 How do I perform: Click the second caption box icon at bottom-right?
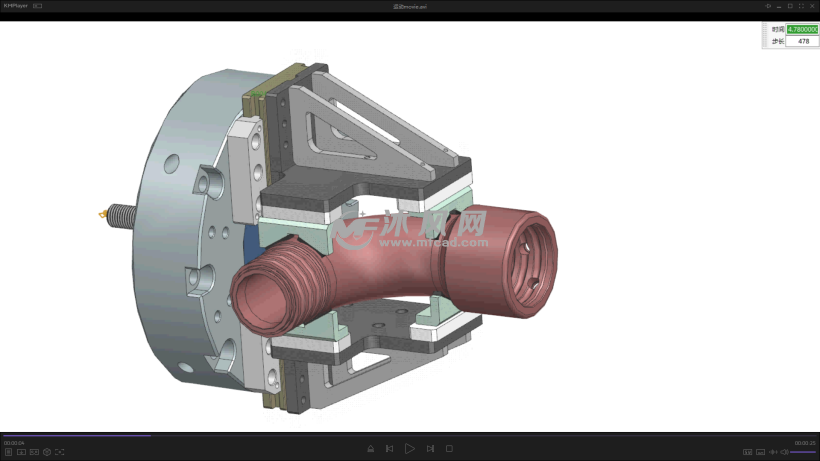(760, 452)
